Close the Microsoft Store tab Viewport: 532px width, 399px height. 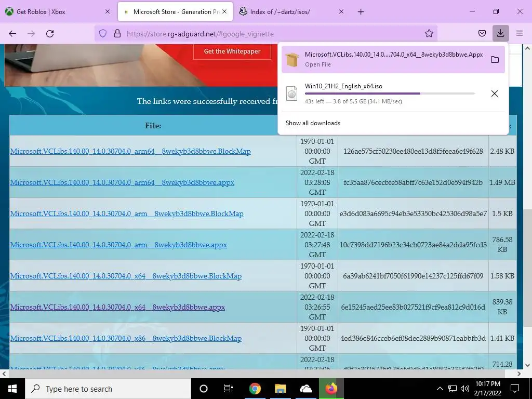coord(224,11)
